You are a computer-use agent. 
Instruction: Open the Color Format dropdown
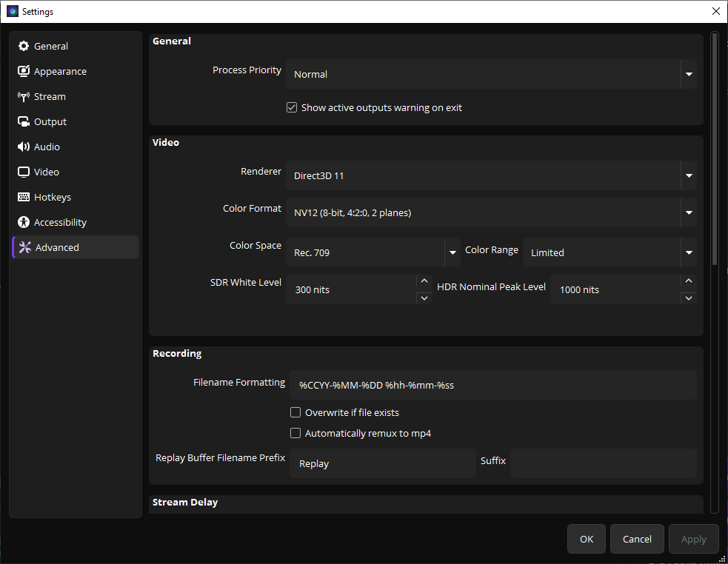tap(491, 212)
